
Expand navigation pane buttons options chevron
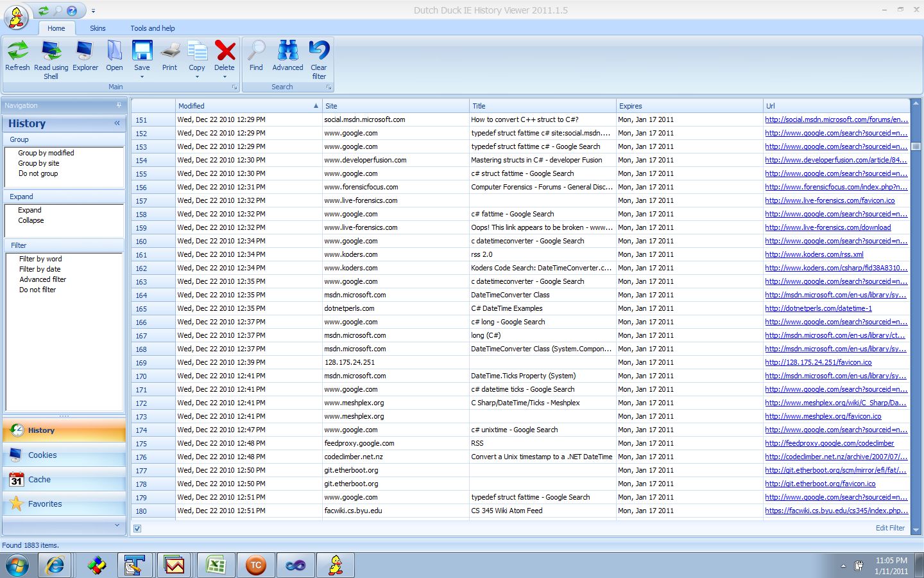(x=117, y=525)
